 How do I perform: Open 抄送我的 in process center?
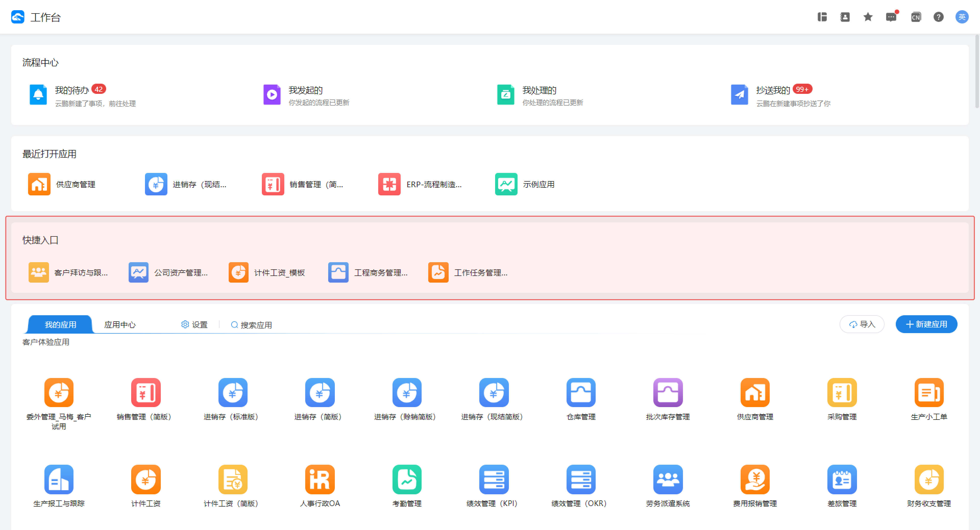pyautogui.click(x=781, y=95)
